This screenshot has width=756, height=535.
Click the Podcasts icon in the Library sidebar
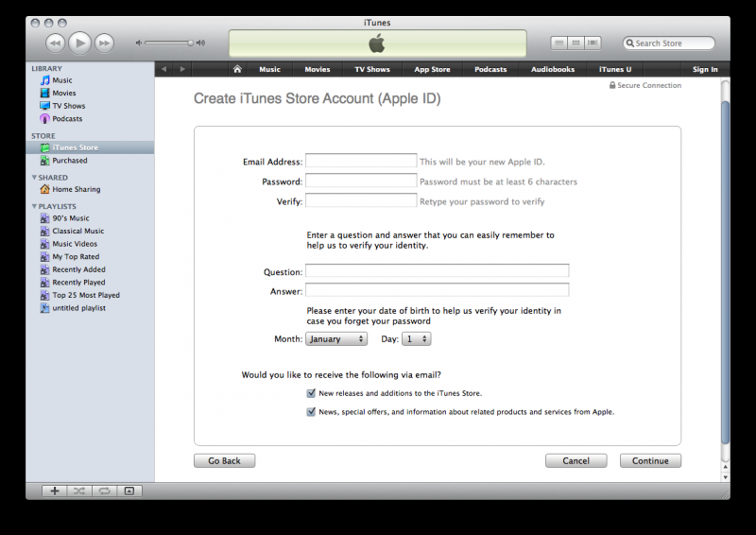tap(44, 119)
